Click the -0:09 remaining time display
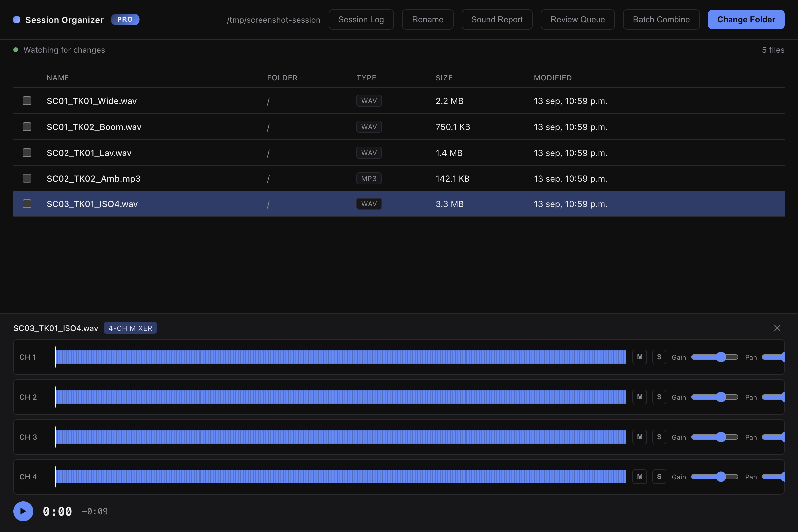798x532 pixels. (x=95, y=512)
